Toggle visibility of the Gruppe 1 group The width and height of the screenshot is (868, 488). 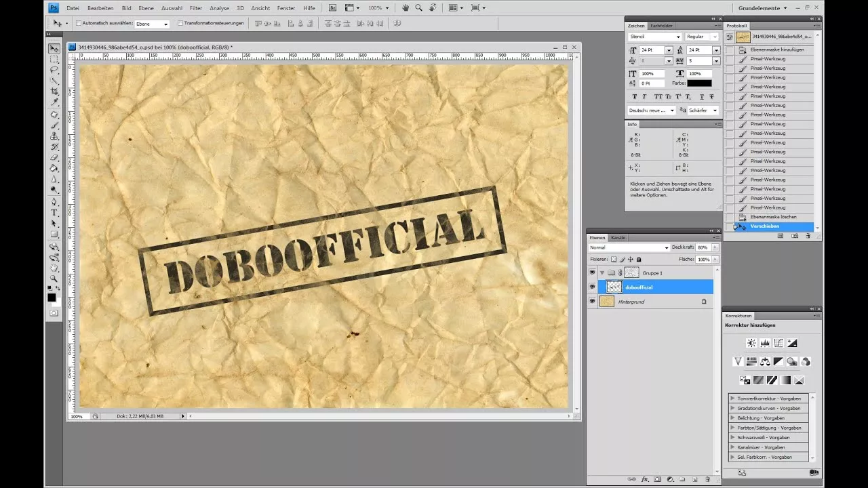593,272
